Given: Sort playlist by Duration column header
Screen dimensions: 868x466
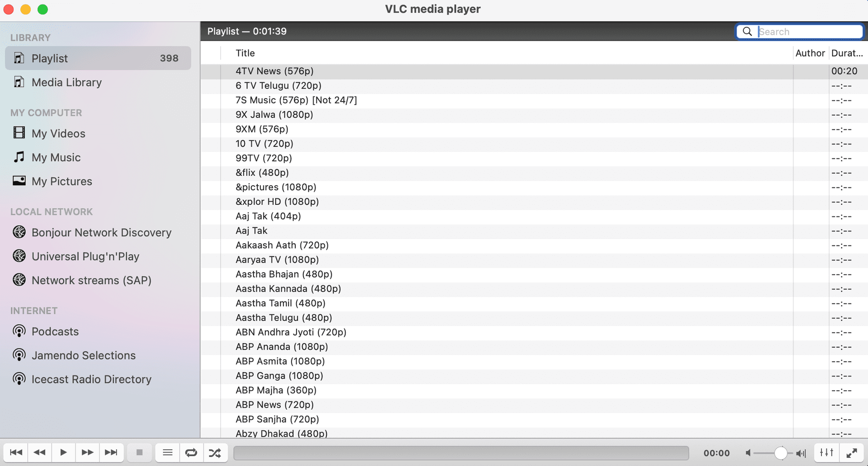Looking at the screenshot, I should (x=847, y=53).
